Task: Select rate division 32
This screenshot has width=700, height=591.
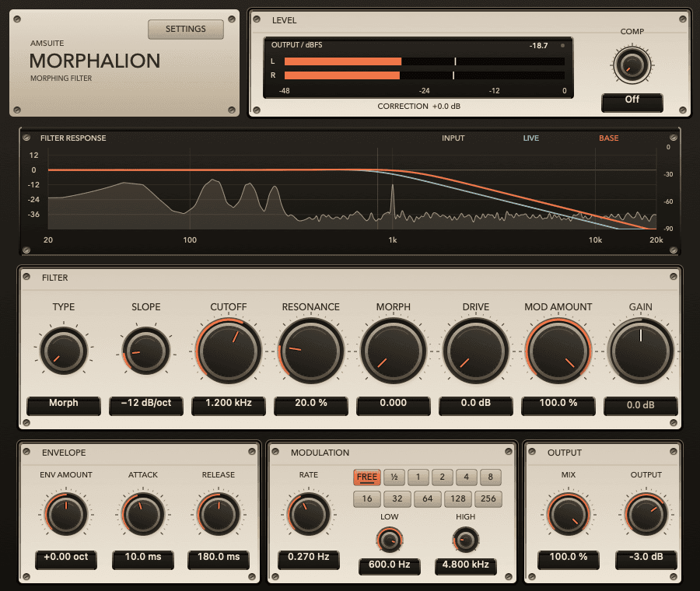Action: pyautogui.click(x=397, y=499)
